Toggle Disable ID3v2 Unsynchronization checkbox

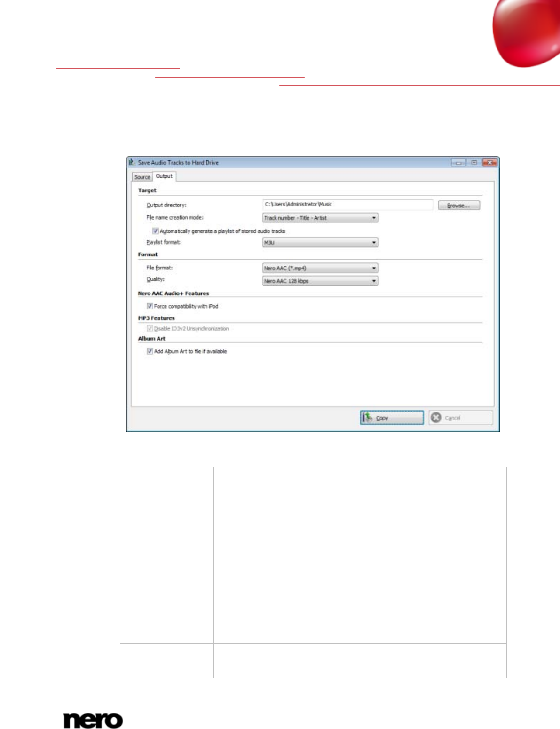point(150,328)
